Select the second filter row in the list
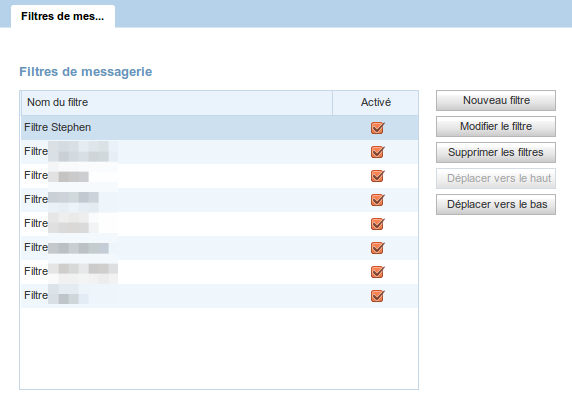This screenshot has width=572, height=407. coord(220,152)
